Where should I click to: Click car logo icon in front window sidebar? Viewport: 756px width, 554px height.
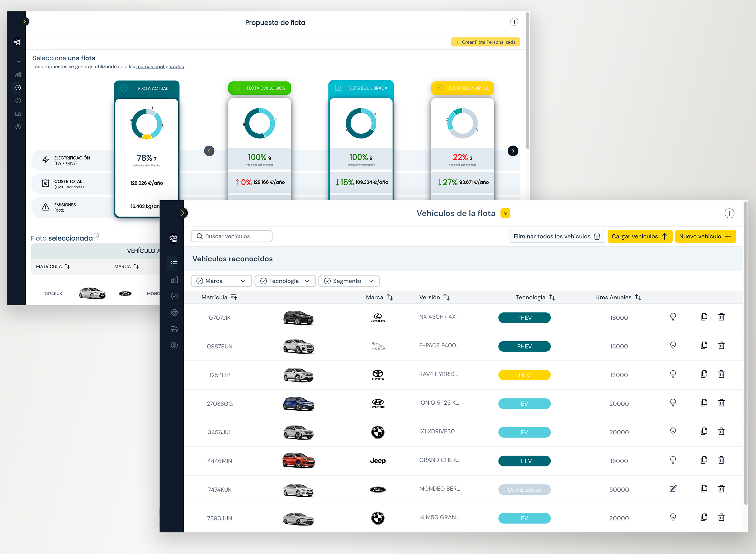[x=173, y=238]
